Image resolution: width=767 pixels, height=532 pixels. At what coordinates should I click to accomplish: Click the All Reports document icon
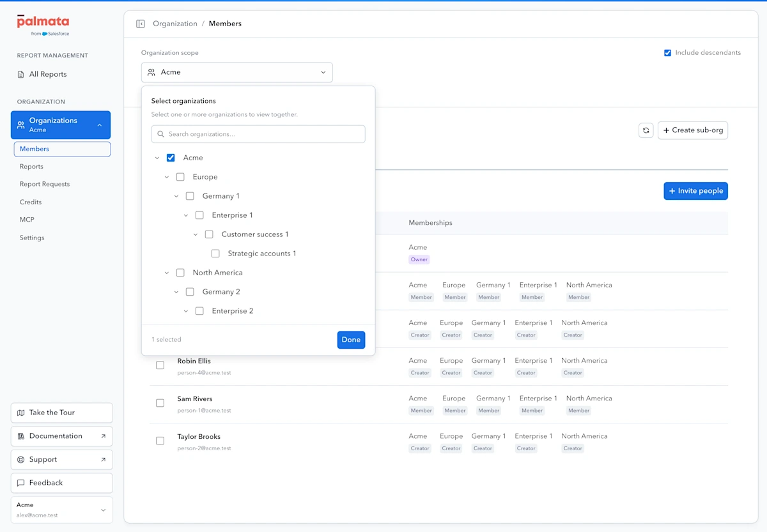point(21,74)
